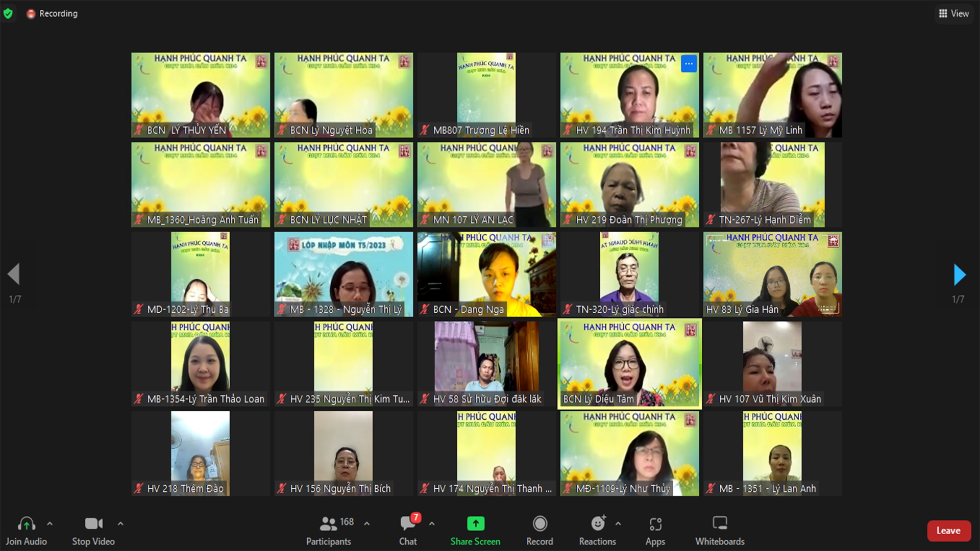The height and width of the screenshot is (551, 980).
Task: Expand video options arrow beside Stop Video
Action: pyautogui.click(x=120, y=523)
